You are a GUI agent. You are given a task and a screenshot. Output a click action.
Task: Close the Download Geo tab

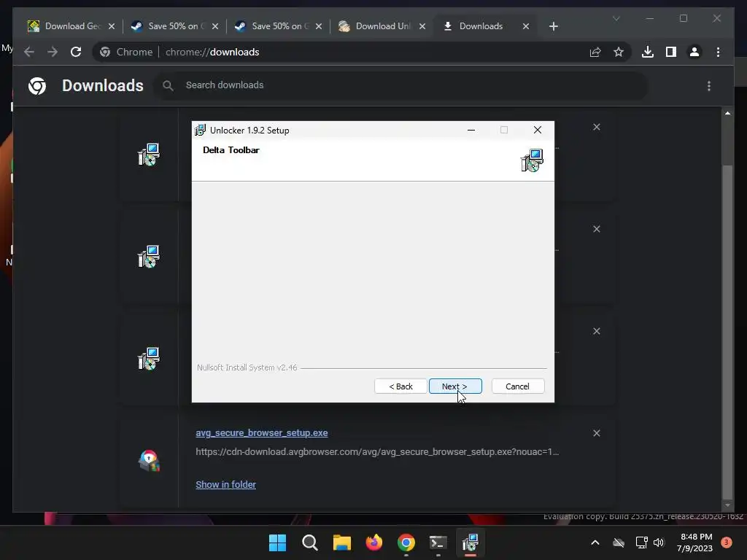[112, 26]
